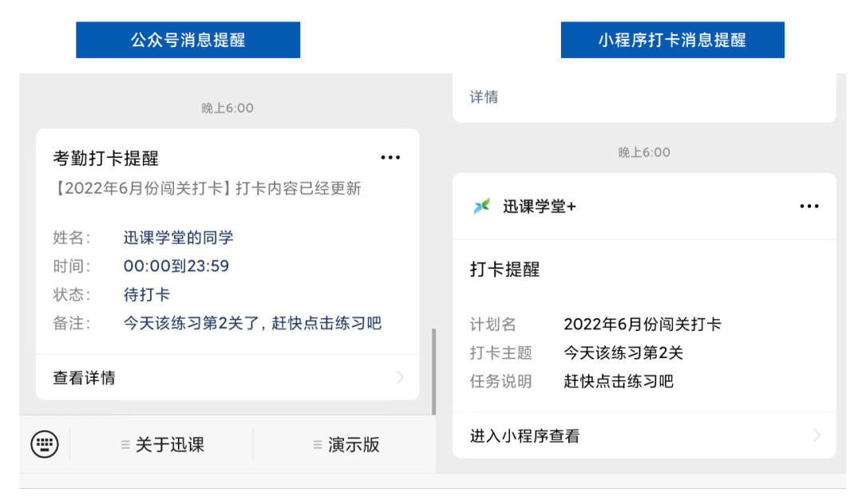Click the 小程序打卡消息提醒 header label
Viewport: 862px width, 504px height.
click(672, 39)
